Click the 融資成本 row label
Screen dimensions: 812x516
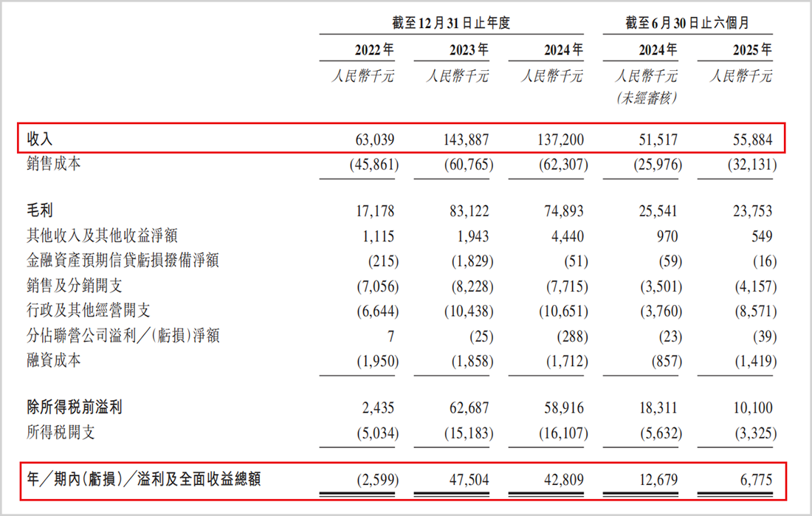[54, 360]
